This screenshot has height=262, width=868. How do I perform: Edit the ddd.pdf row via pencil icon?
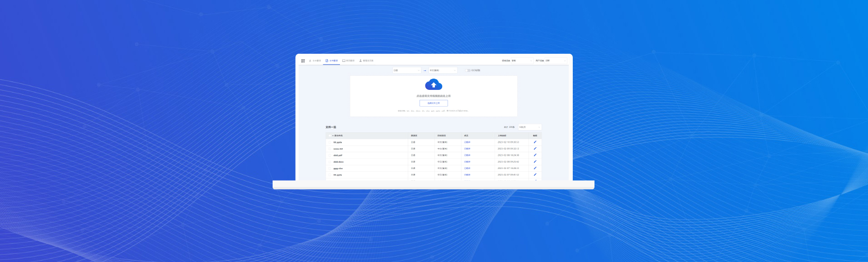pos(535,155)
